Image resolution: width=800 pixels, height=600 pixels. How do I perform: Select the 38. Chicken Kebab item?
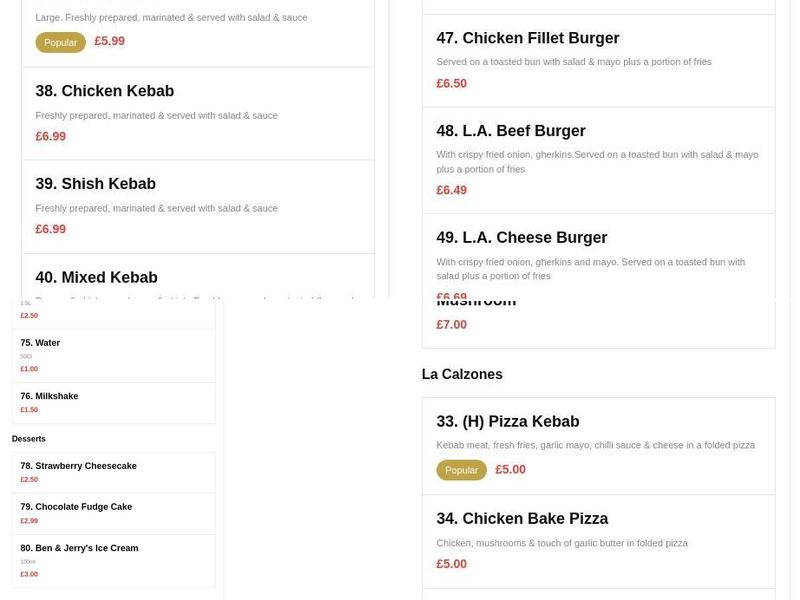(105, 92)
